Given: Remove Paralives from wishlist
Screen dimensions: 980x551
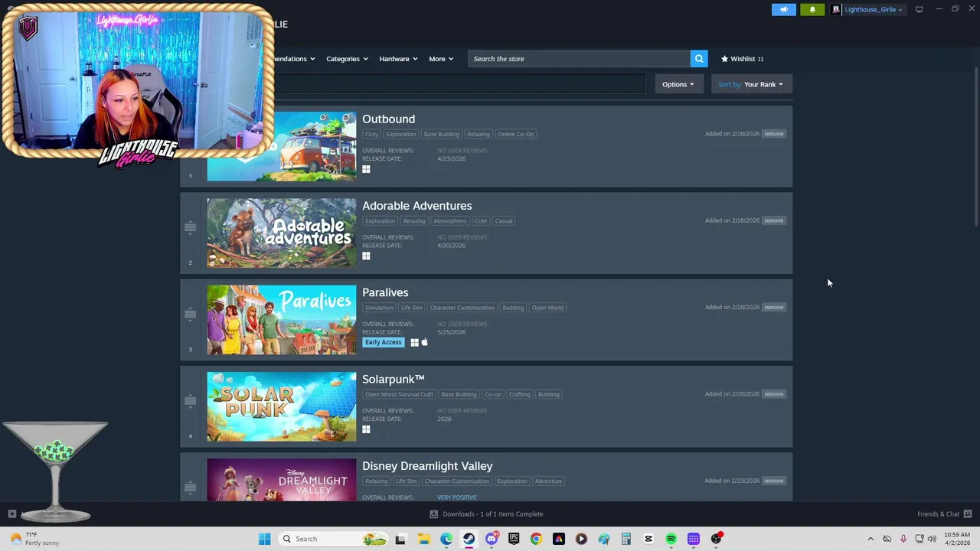Looking at the screenshot, I should coord(773,307).
